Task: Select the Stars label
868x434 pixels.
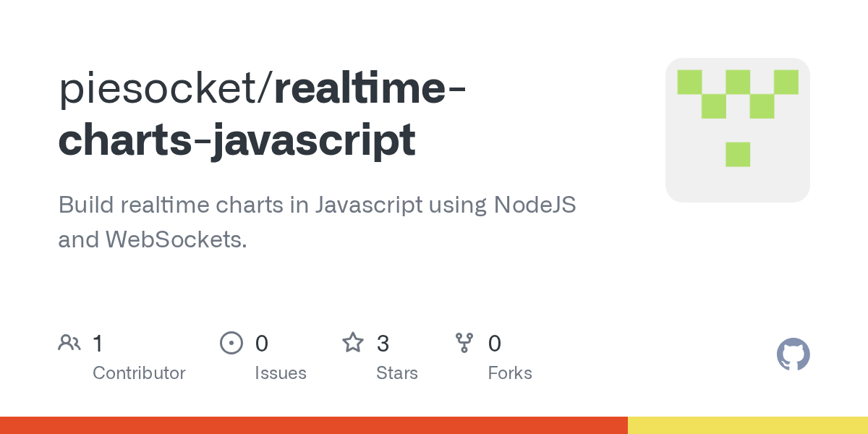Action: [x=396, y=373]
